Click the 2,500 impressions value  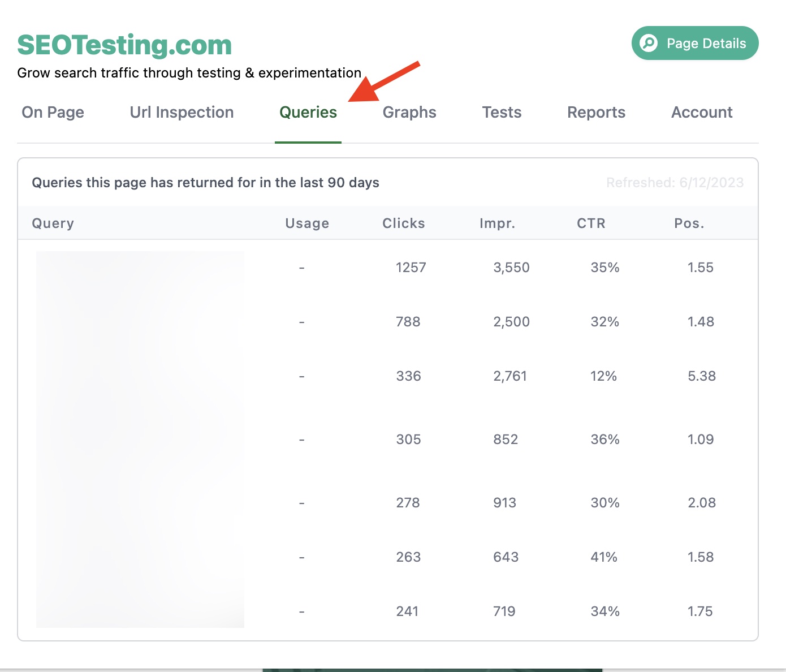pyautogui.click(x=512, y=322)
